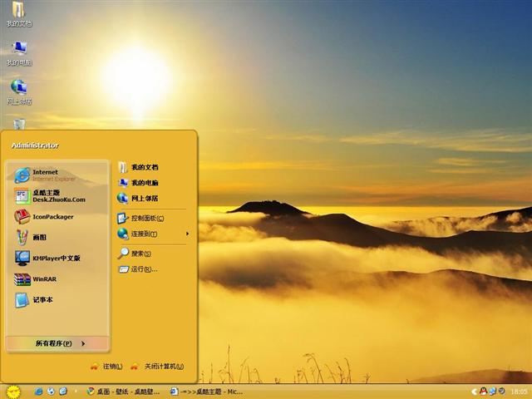Click the Administrator user name
The width and height of the screenshot is (532, 399).
35,145
